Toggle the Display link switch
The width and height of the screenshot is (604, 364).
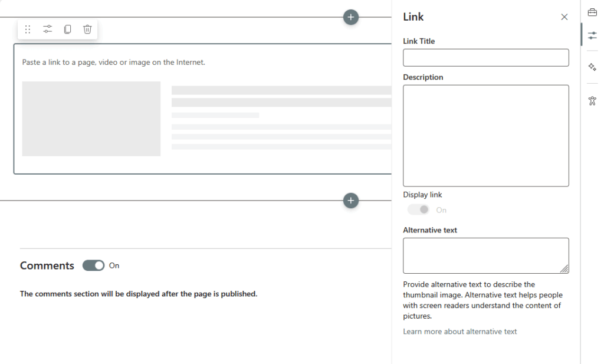(x=418, y=209)
